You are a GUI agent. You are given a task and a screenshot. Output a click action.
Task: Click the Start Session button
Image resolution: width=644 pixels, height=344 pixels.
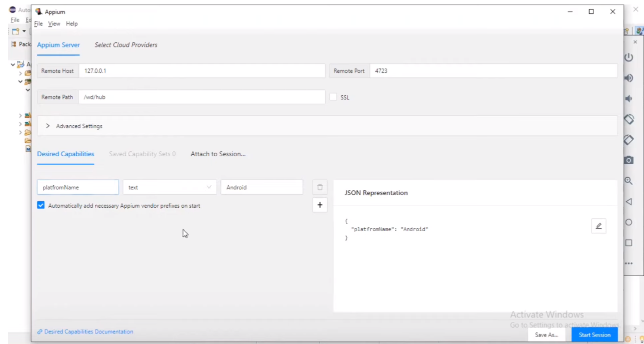[x=595, y=335]
